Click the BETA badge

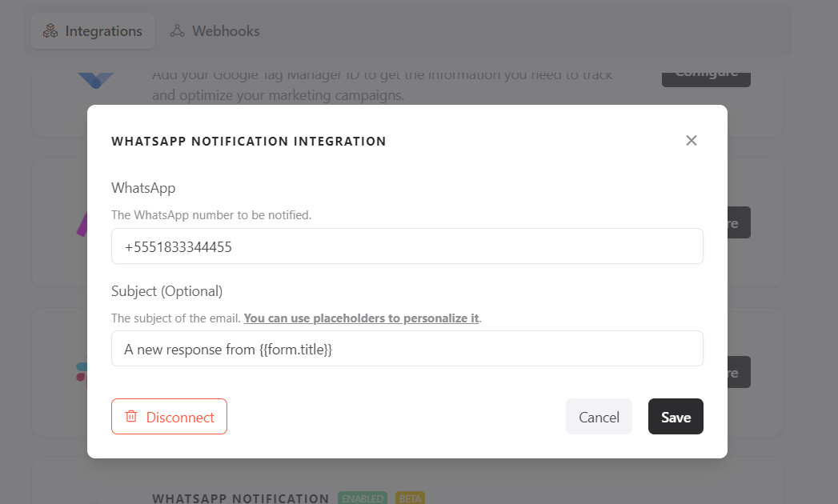pyautogui.click(x=410, y=498)
